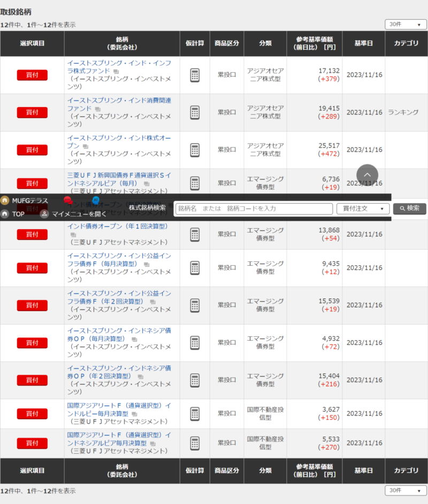Click 買付 for インド公益インフラ債券F(毎月決算型)
Viewport: 428px width, 504px height.
32,268
